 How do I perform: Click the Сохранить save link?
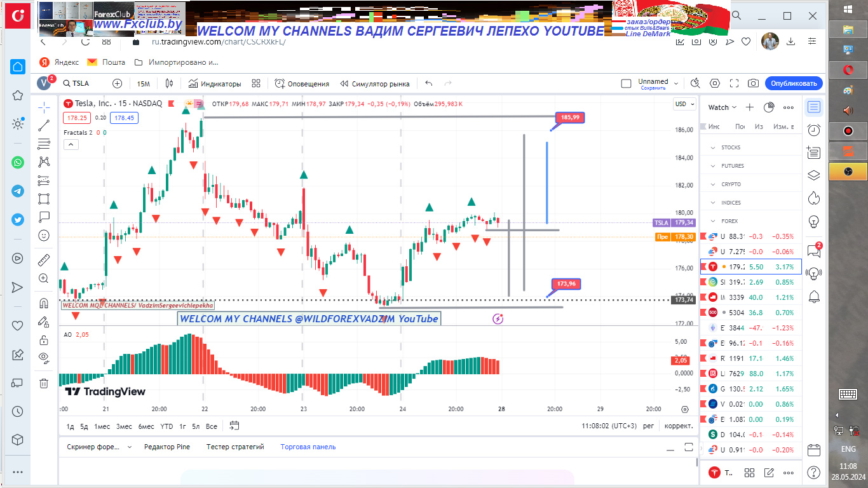tap(653, 88)
